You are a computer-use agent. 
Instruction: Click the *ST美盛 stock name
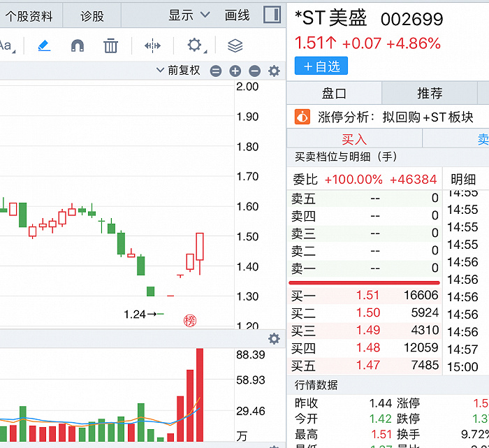click(x=330, y=17)
